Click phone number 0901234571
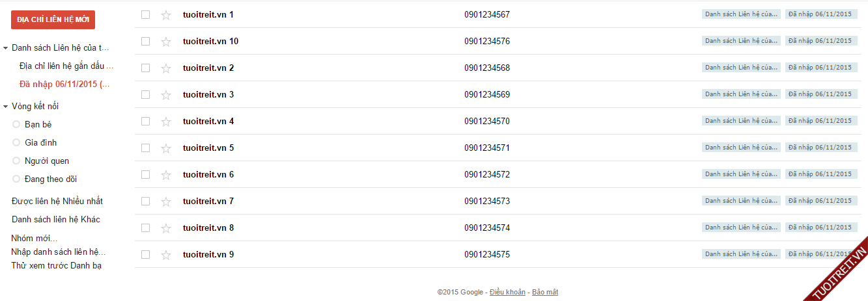Screen dimensions: 868x301 (486, 148)
